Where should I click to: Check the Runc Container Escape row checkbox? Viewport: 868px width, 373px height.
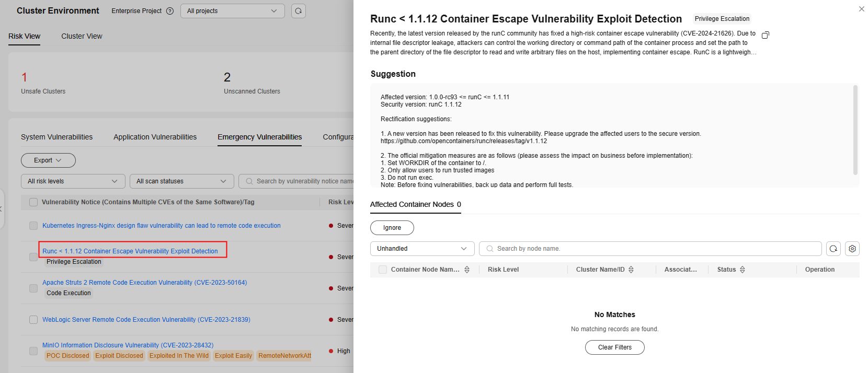click(x=33, y=257)
